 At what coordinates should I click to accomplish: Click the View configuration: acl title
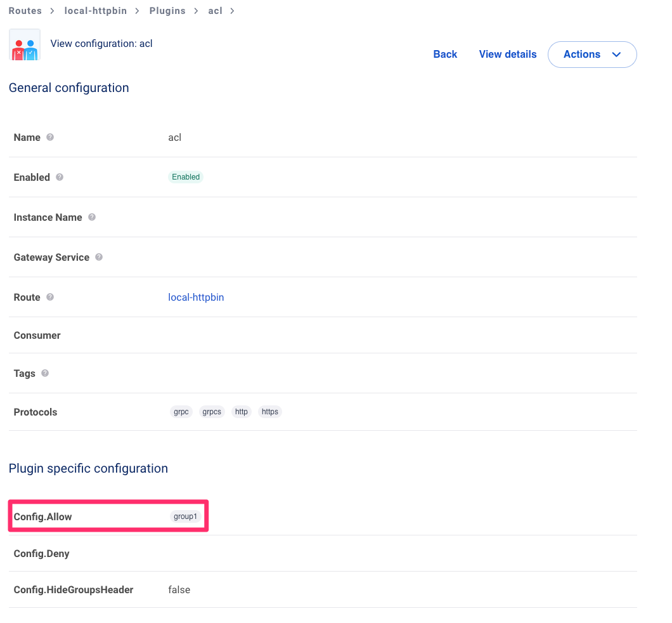pos(101,44)
